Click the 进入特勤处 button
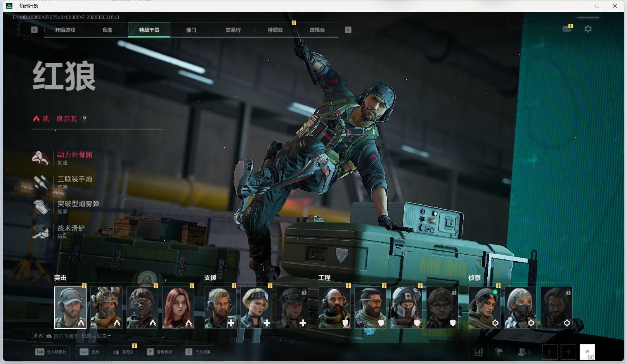The height and width of the screenshot is (364, 627). click(x=51, y=352)
